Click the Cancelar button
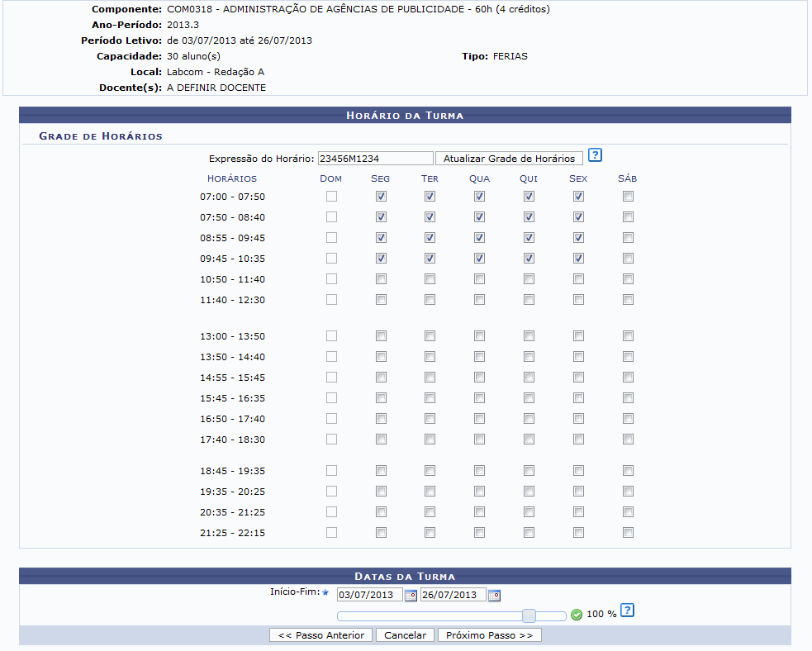 405,635
